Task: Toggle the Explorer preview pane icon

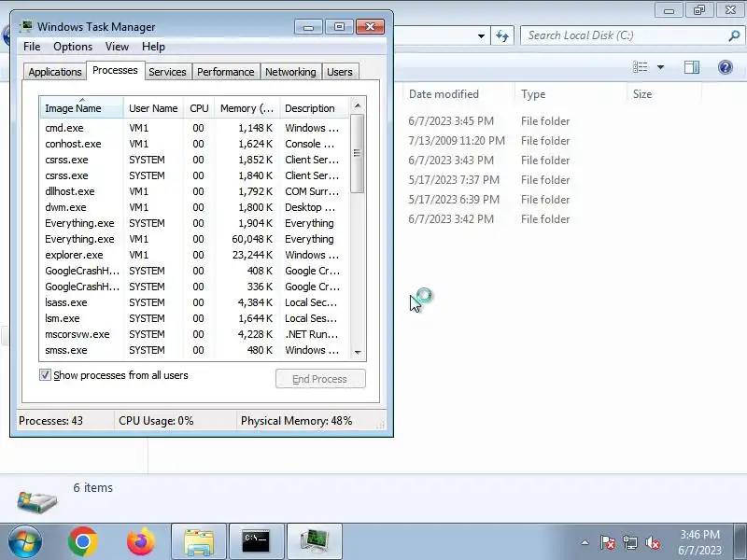Action: (x=692, y=67)
